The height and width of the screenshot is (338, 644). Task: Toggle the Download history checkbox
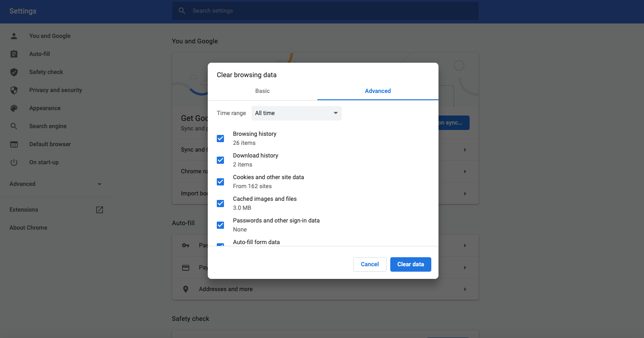tap(220, 160)
